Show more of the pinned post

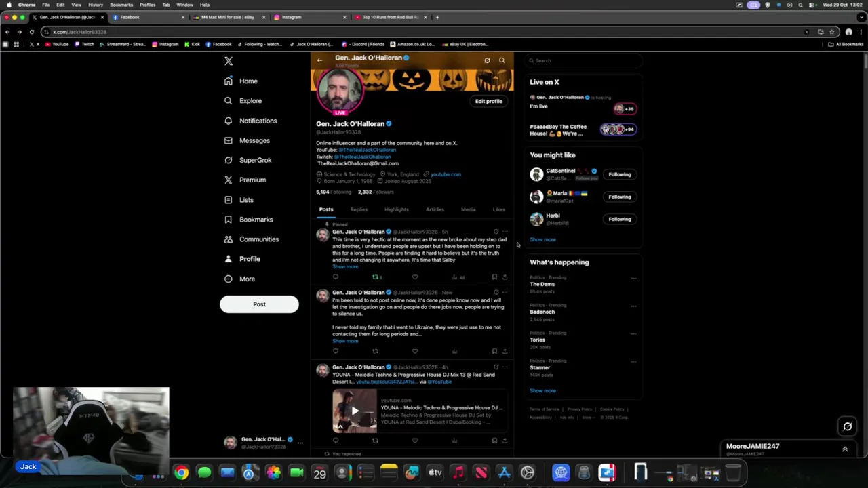click(x=345, y=266)
